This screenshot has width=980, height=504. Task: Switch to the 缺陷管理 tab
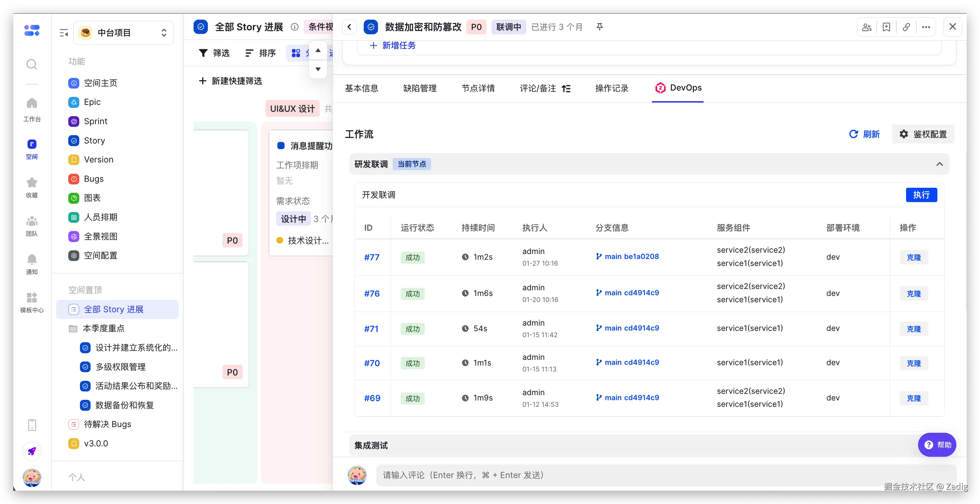pyautogui.click(x=420, y=89)
